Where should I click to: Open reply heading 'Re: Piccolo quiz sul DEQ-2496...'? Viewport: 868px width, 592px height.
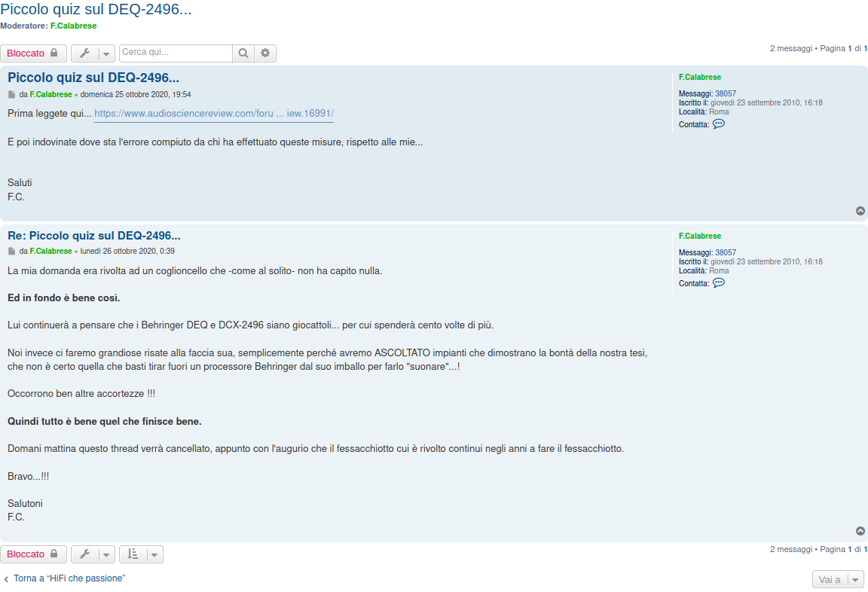[x=94, y=236]
